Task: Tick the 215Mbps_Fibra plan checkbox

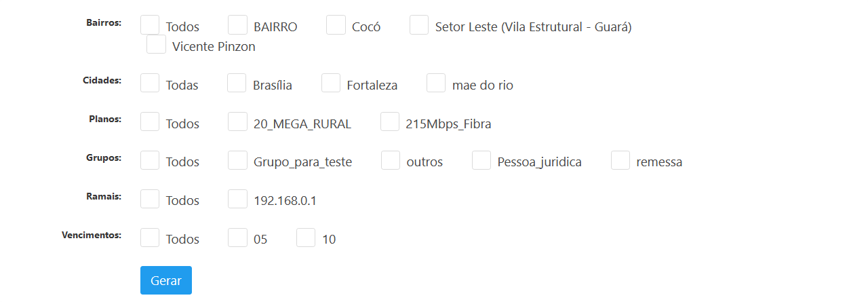Action: (x=390, y=122)
